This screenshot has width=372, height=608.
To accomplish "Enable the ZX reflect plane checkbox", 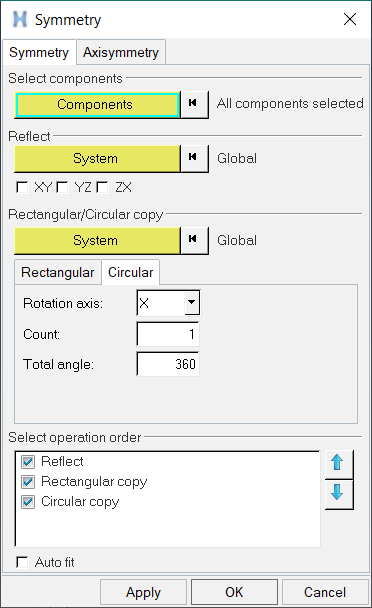I will (x=102, y=187).
